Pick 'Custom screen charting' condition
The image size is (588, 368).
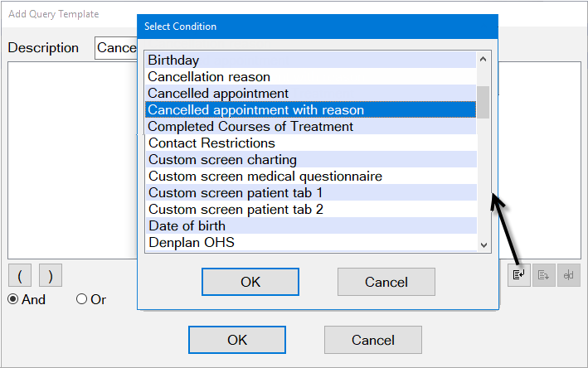[310, 159]
